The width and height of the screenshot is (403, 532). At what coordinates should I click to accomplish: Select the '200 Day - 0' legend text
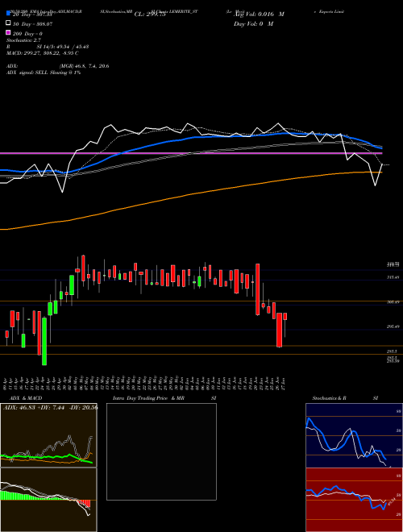click(28, 34)
